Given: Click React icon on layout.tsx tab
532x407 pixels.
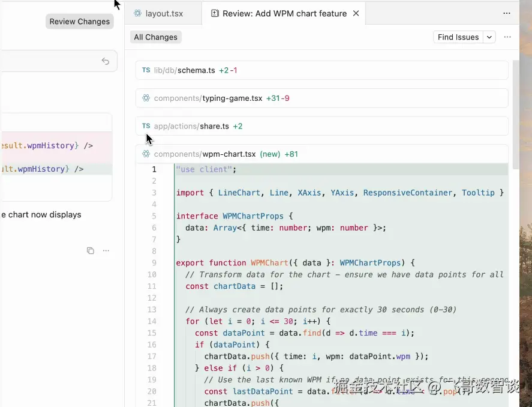Looking at the screenshot, I should [x=138, y=13].
